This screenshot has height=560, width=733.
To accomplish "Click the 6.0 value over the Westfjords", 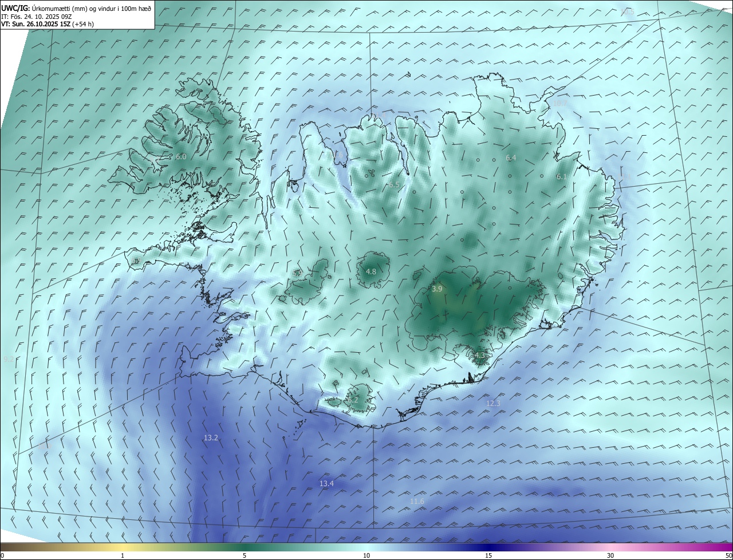I will pyautogui.click(x=181, y=156).
